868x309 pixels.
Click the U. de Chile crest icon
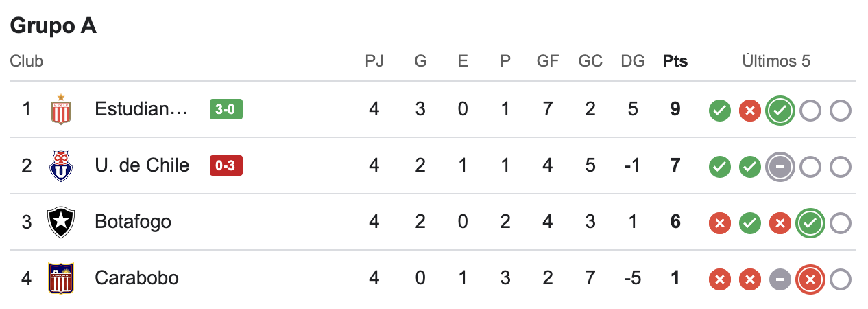pos(61,165)
